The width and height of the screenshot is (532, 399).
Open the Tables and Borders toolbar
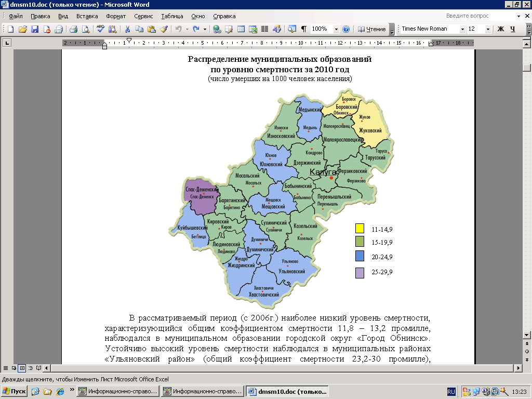pos(229,29)
